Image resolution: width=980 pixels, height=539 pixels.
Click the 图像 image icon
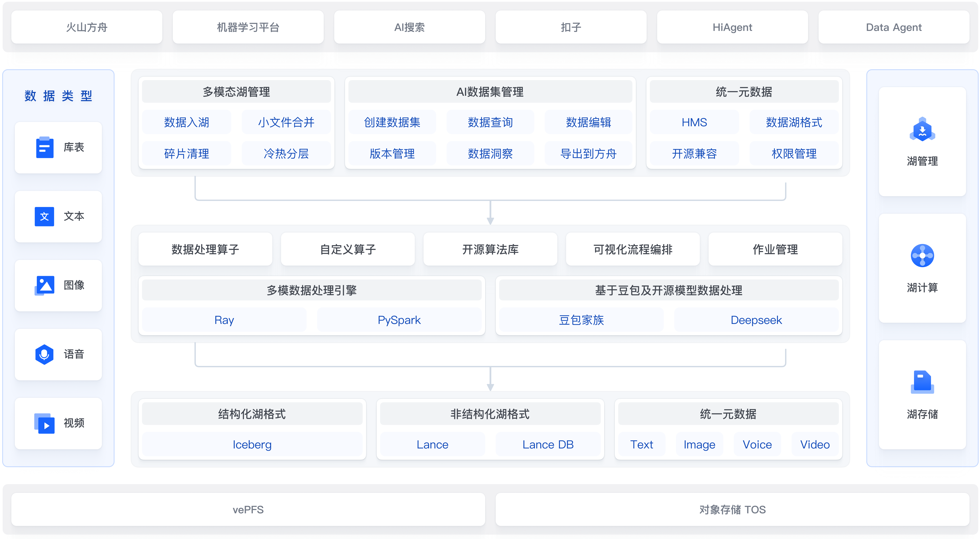click(x=44, y=285)
